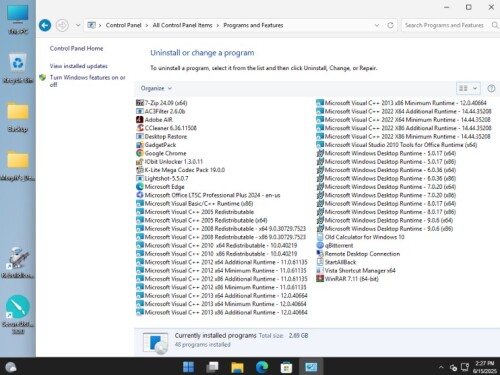Select the WinRAR 7.11 entry icon
This screenshot has width=500, height=375.
(x=320, y=279)
